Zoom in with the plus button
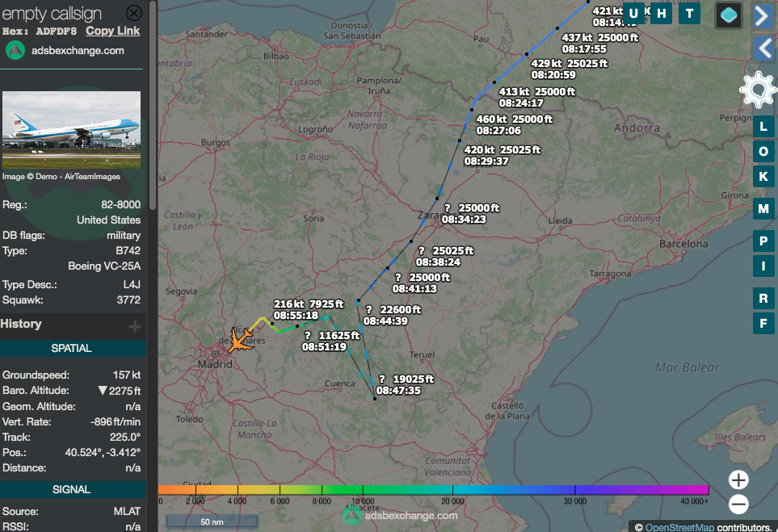The image size is (778, 532). click(x=738, y=480)
